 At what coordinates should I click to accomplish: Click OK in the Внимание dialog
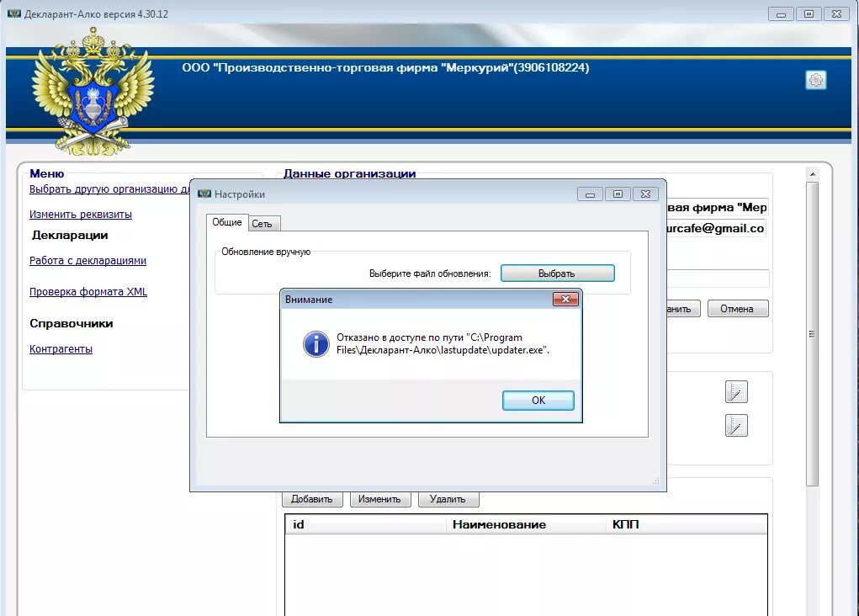[x=538, y=400]
